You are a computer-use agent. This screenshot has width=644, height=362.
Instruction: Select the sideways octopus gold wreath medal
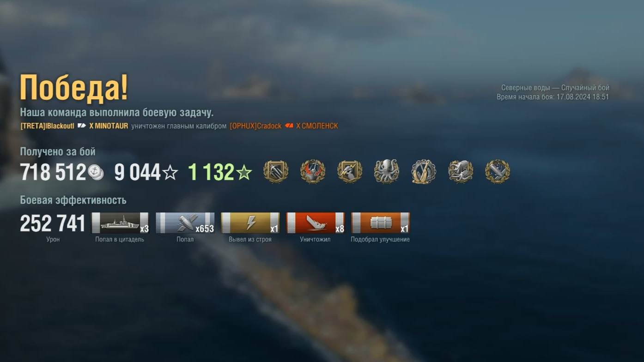(461, 172)
